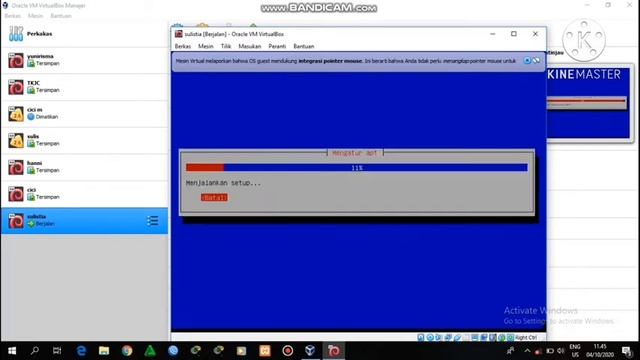Click the volume icon in the system tray
The width and height of the screenshot is (640, 360).
tap(561, 351)
